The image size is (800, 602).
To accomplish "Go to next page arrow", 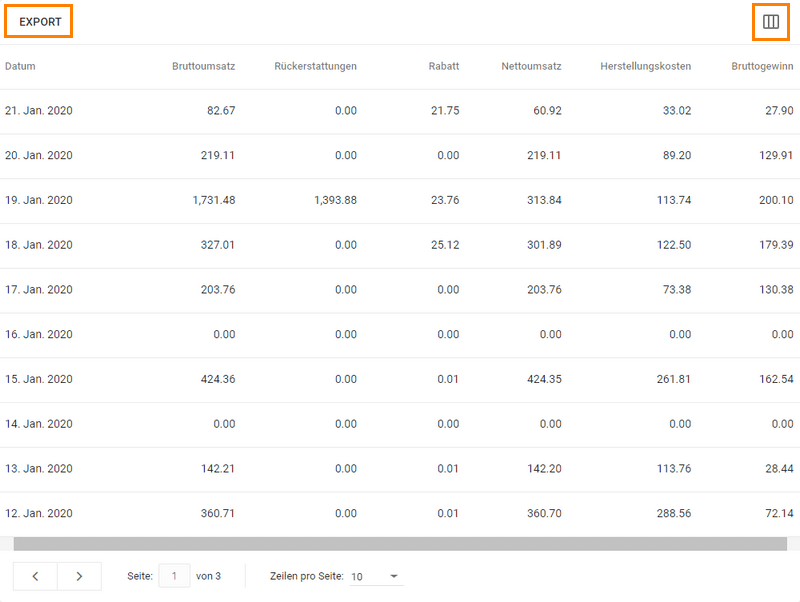I will (x=80, y=576).
